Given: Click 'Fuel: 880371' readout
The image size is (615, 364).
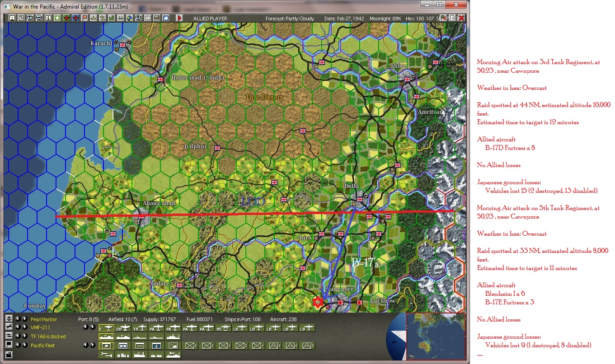Looking at the screenshot, I should (x=200, y=319).
